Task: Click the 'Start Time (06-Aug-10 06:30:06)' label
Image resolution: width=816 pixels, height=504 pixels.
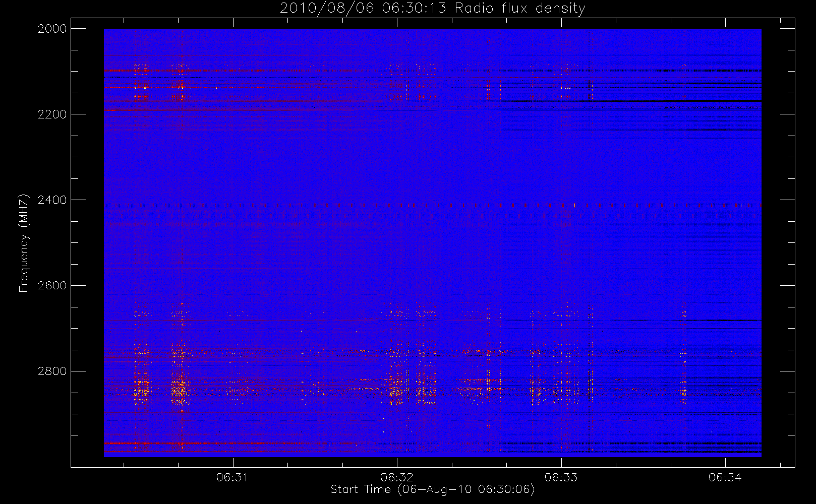Action: (432, 489)
